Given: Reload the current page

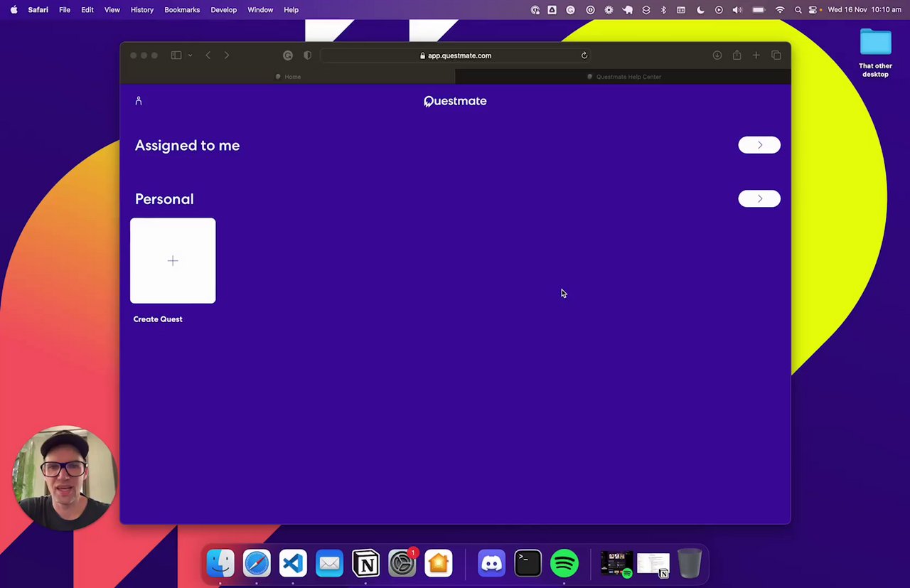Looking at the screenshot, I should click(584, 55).
